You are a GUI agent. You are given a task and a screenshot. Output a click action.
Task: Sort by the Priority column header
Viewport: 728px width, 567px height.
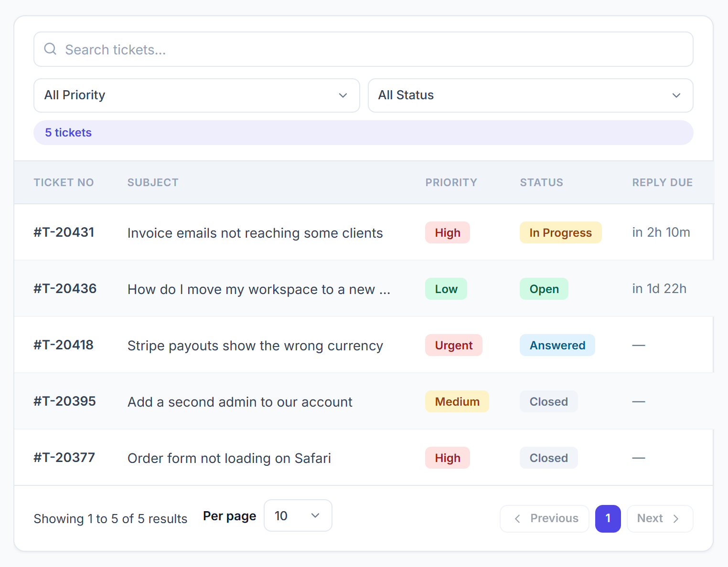tap(451, 182)
